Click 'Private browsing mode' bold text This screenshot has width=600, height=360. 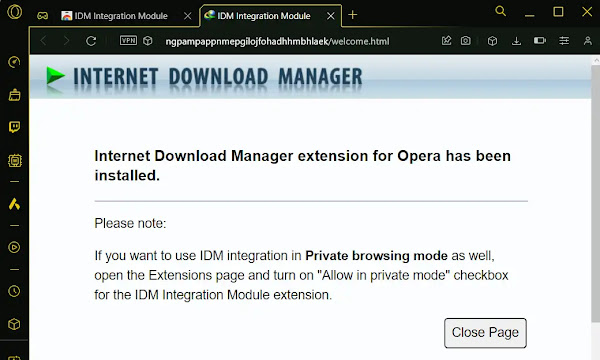(x=376, y=256)
